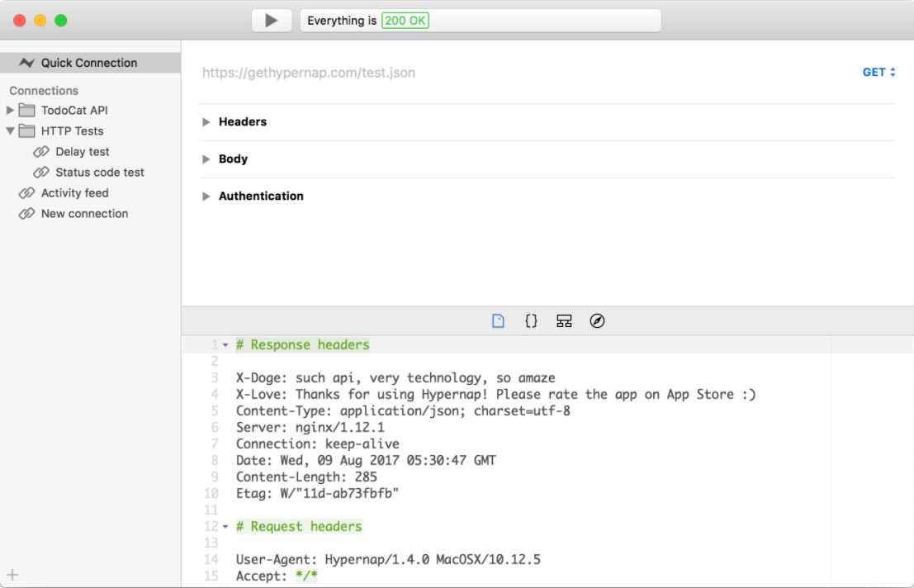This screenshot has width=914, height=588.
Task: Collapse the HTTP Tests folder
Action: (x=10, y=131)
